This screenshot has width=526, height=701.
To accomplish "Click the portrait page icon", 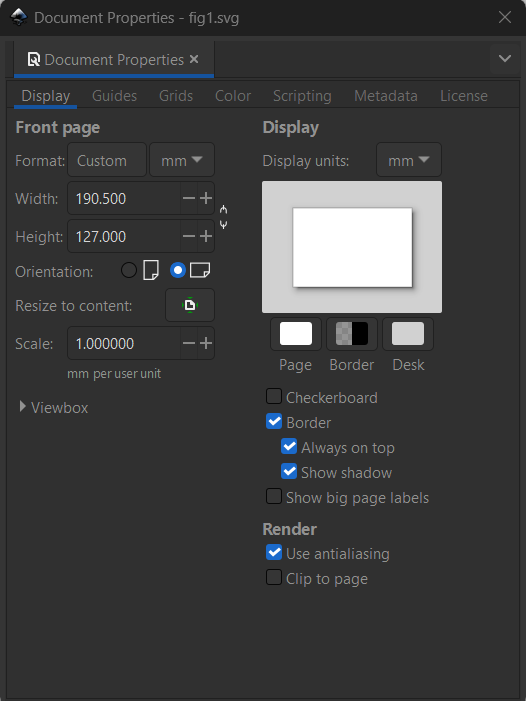I will (151, 270).
